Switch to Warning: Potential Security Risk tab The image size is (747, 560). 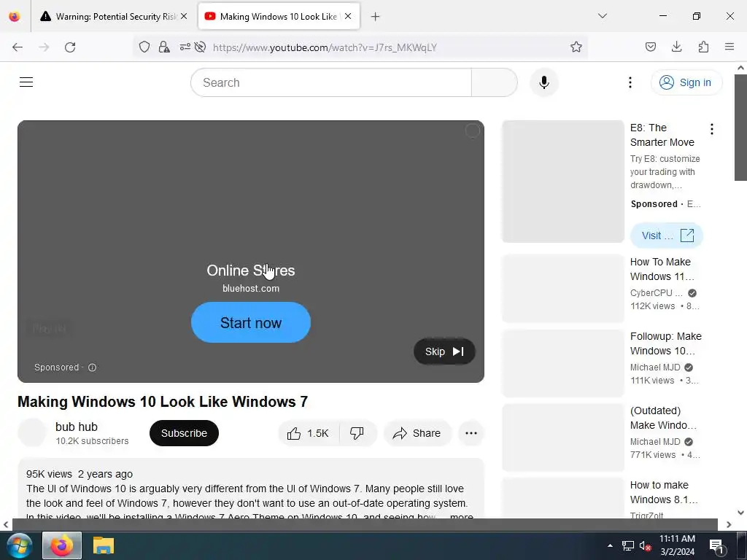click(x=115, y=16)
